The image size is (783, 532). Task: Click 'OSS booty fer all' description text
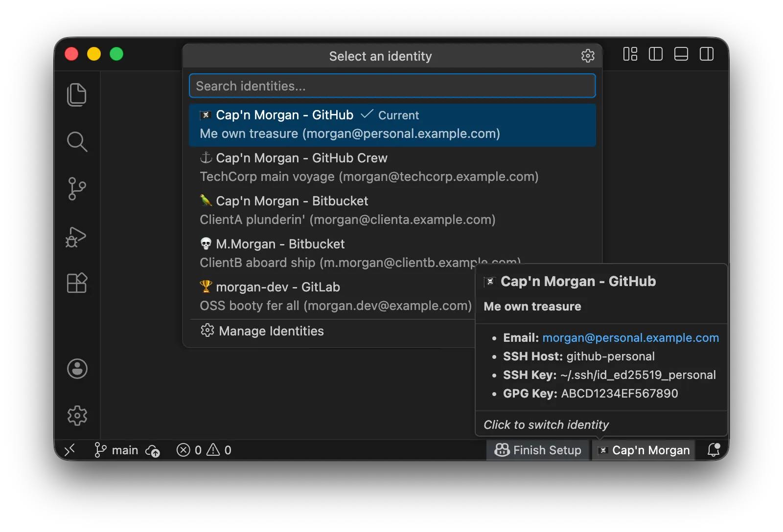point(250,306)
